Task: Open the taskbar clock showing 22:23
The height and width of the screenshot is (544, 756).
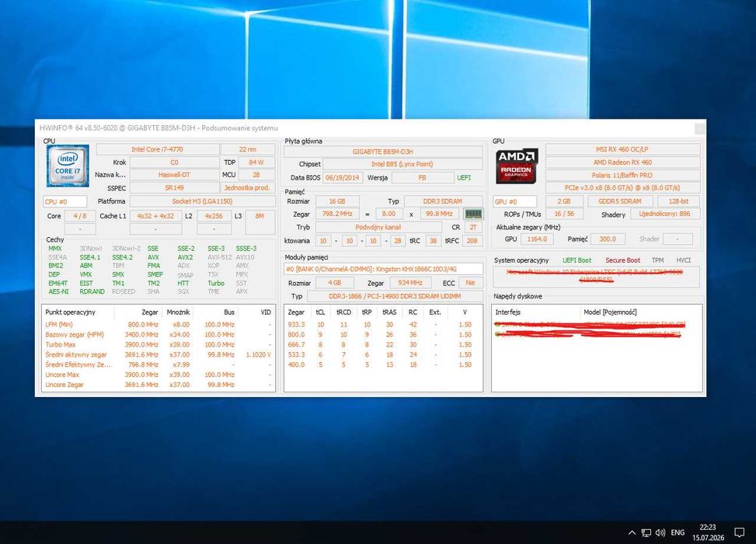Action: click(708, 532)
